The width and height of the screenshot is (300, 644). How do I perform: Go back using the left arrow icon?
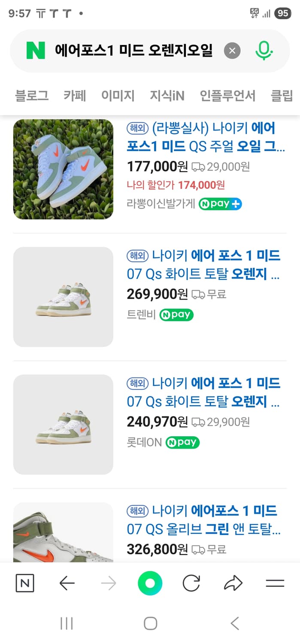pyautogui.click(x=67, y=583)
